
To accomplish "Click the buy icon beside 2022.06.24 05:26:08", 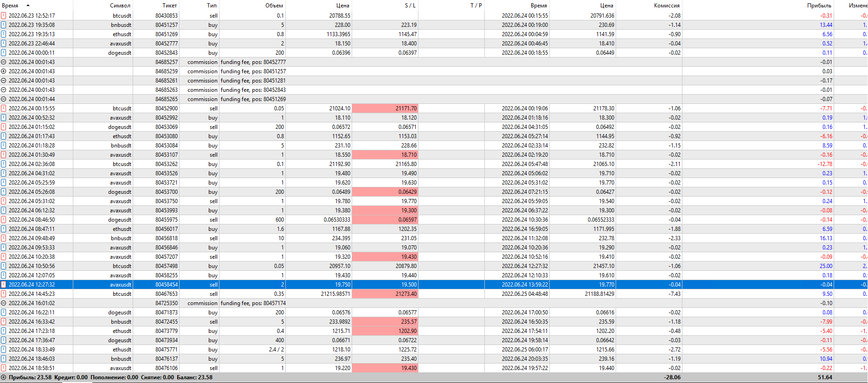I will click(4, 191).
